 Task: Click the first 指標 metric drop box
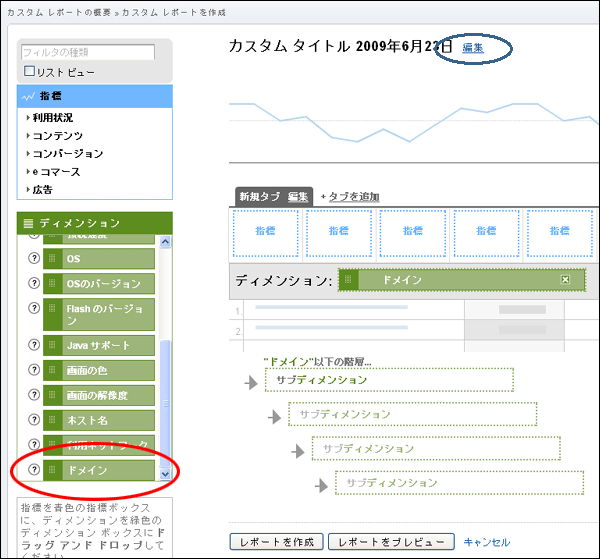266,233
